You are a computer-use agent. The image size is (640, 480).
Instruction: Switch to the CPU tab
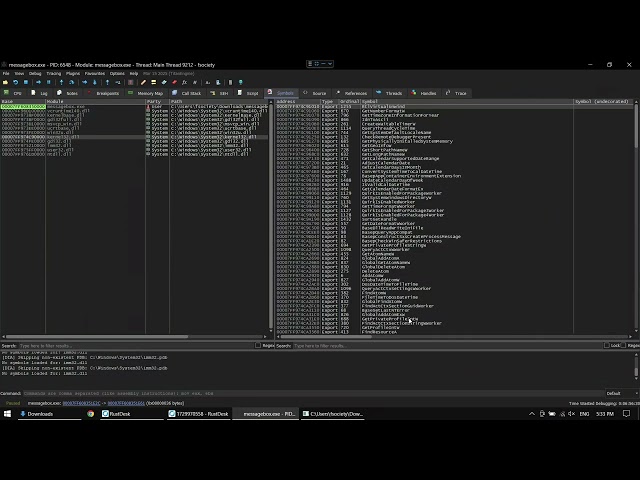(13, 93)
